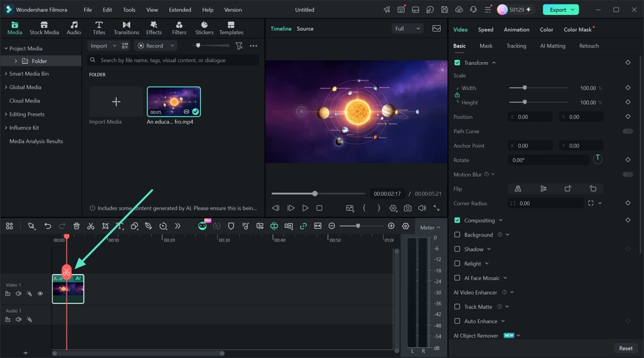This screenshot has width=644, height=358.
Task: Open the Tools menu
Action: (x=129, y=10)
